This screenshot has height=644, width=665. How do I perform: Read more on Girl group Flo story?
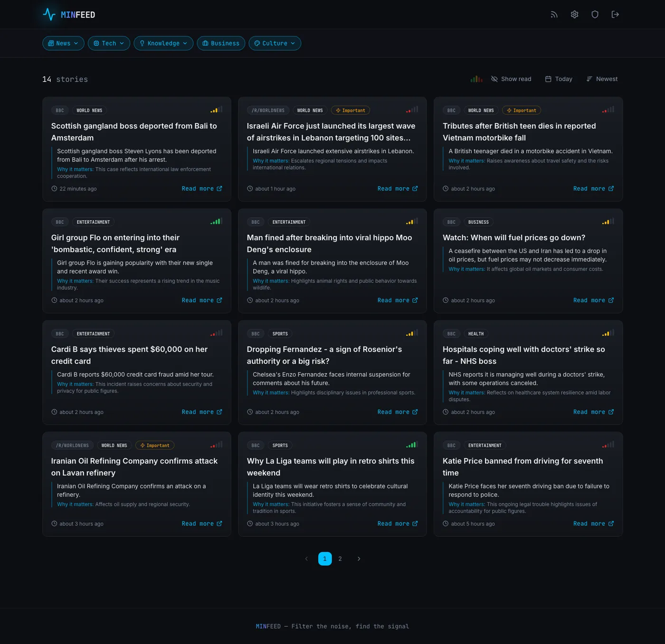coord(202,300)
